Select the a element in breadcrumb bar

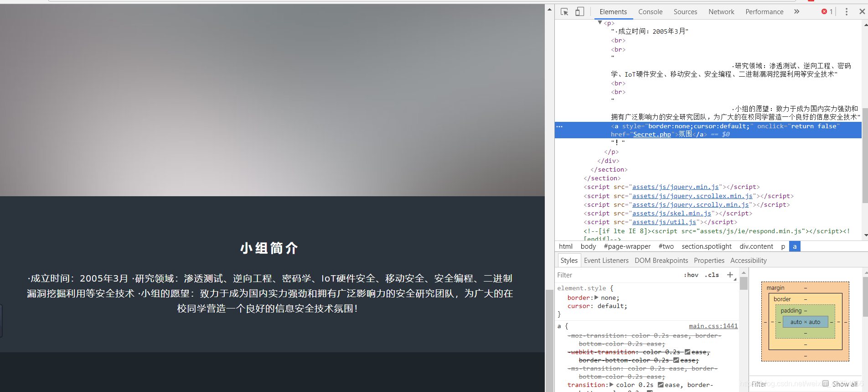(x=795, y=246)
